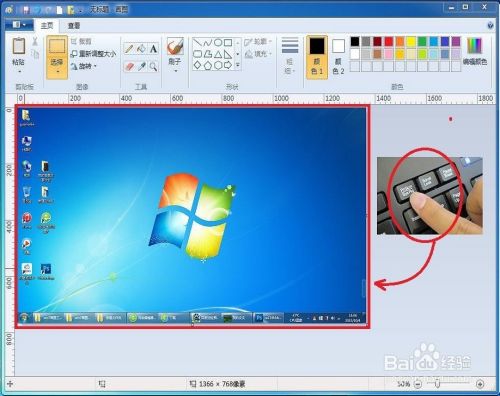Screen dimensions: 500x396
Task: Click the Crop button
Action: [x=81, y=41]
